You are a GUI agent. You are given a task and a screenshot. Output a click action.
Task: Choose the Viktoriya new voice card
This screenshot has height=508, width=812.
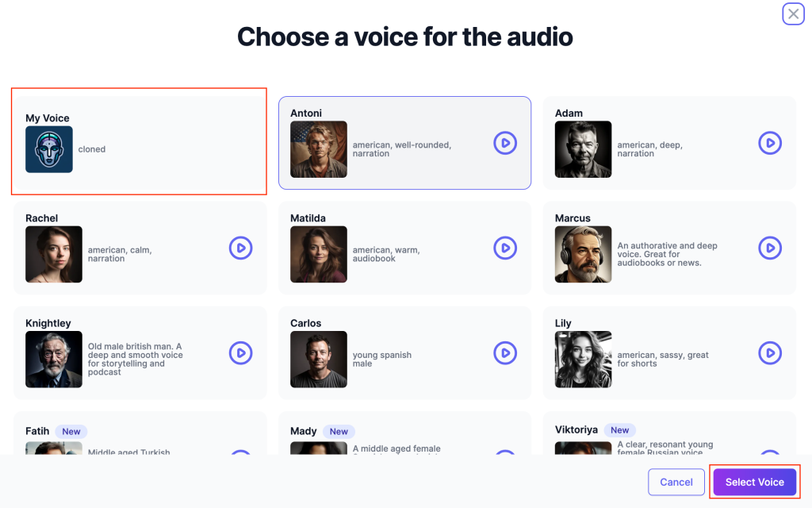tap(669, 433)
